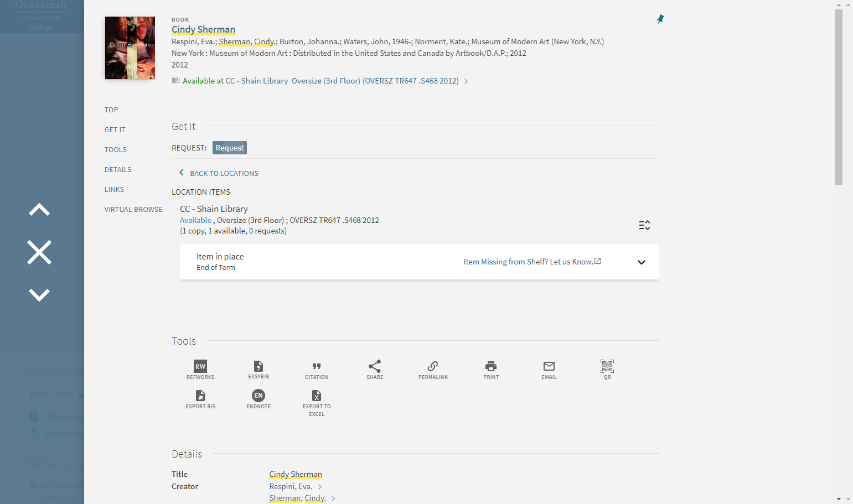Open the location items sort options
Image resolution: width=853 pixels, height=504 pixels.
(x=644, y=225)
